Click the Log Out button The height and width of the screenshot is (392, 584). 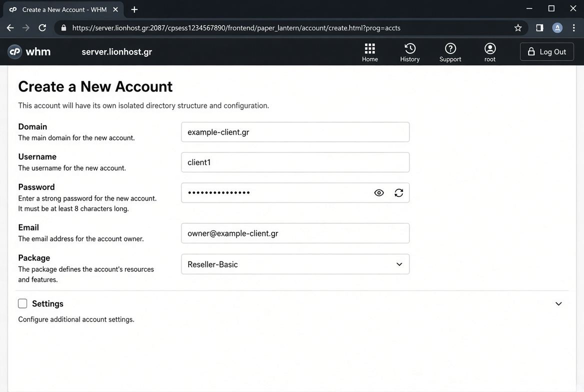tap(547, 52)
